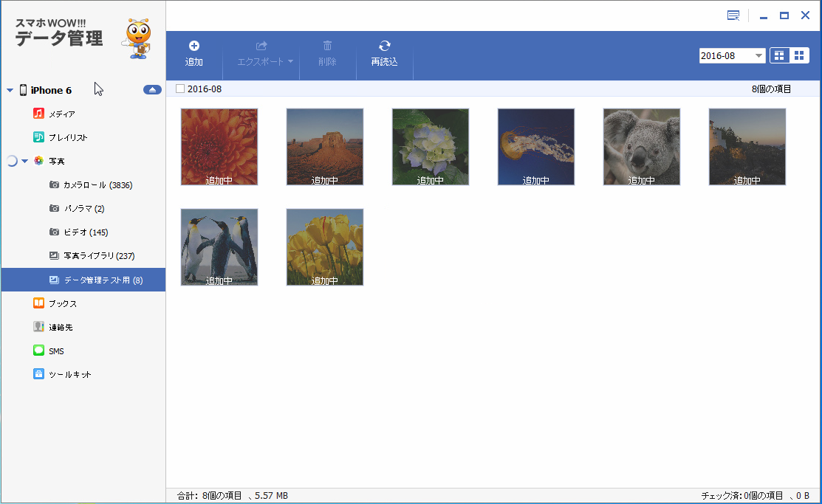The image size is (822, 504).
Task: Collapse the 写真 tree node
Action: pos(24,162)
